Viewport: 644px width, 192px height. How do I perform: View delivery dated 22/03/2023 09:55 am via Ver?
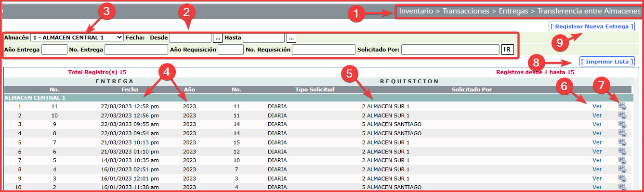click(597, 124)
